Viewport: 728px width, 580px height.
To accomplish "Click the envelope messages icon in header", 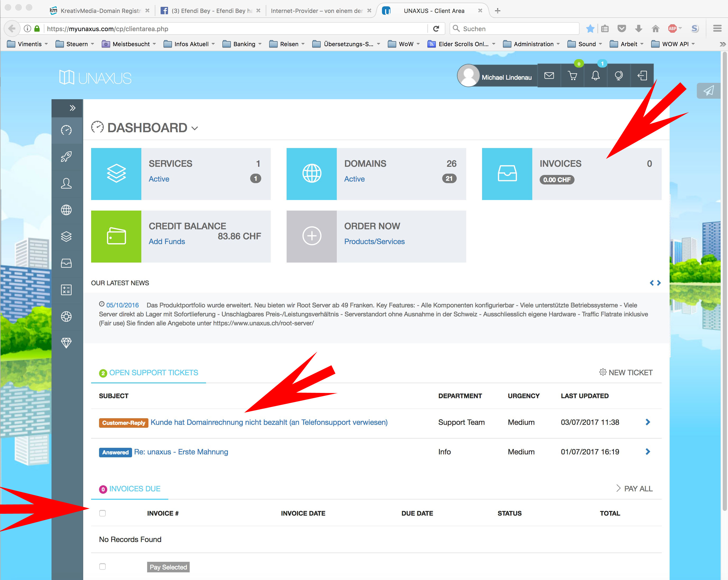I will [549, 76].
